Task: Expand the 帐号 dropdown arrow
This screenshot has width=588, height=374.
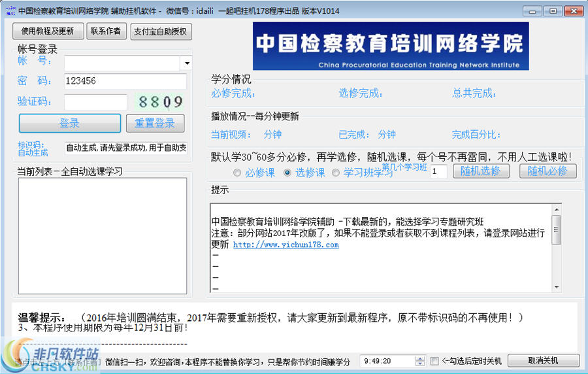Action: click(x=186, y=63)
